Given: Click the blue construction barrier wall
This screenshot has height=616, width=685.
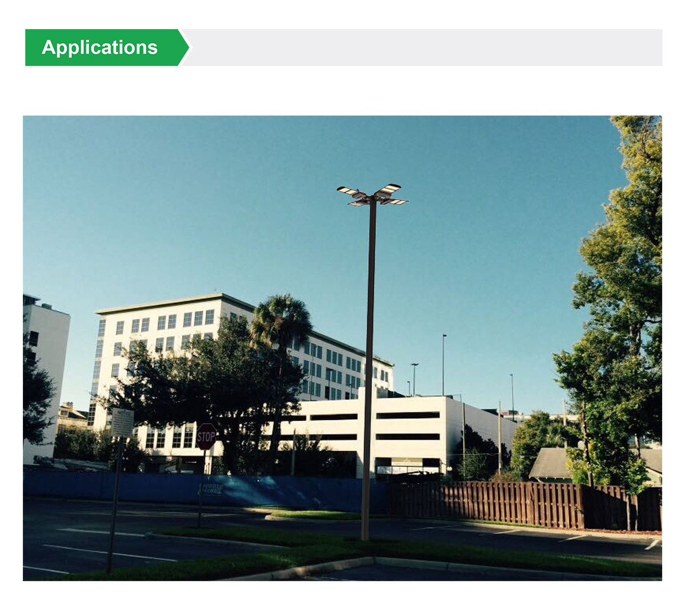Looking at the screenshot, I should [205, 488].
